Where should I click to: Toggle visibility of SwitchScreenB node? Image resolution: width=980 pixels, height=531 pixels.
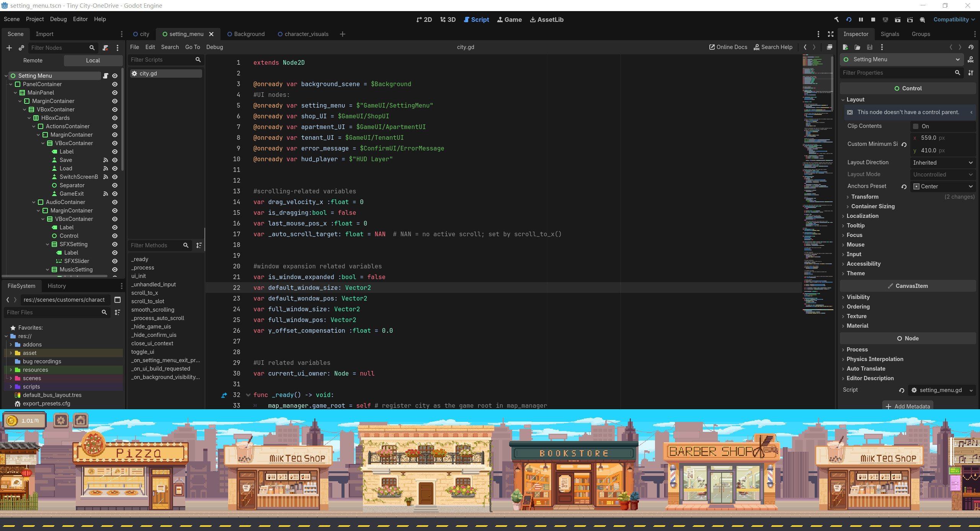(114, 177)
